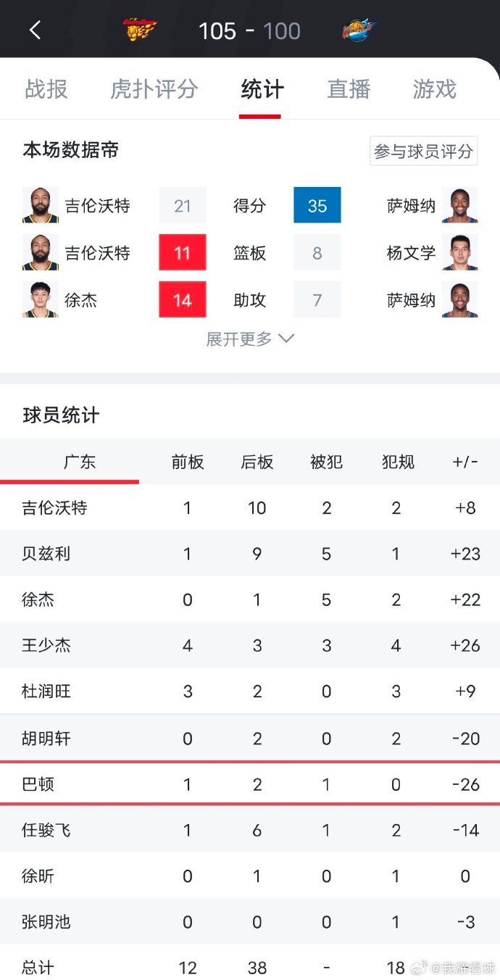Expand more stats via 展开更多
This screenshot has width=500, height=980.
tap(250, 339)
